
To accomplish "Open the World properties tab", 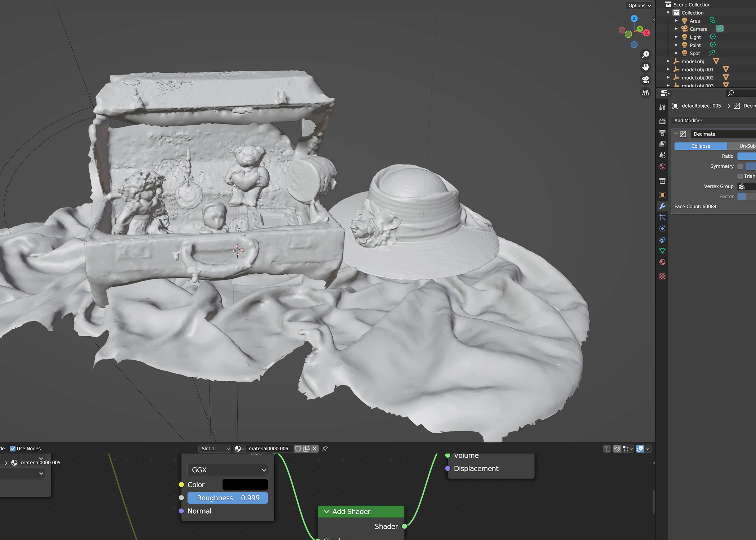I will [662, 167].
